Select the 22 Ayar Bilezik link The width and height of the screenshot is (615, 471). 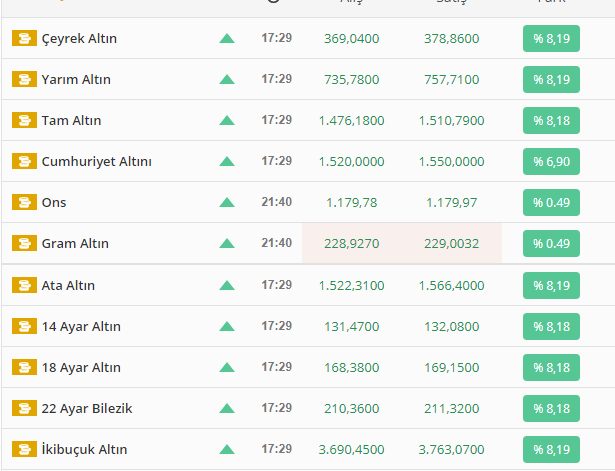pyautogui.click(x=87, y=408)
